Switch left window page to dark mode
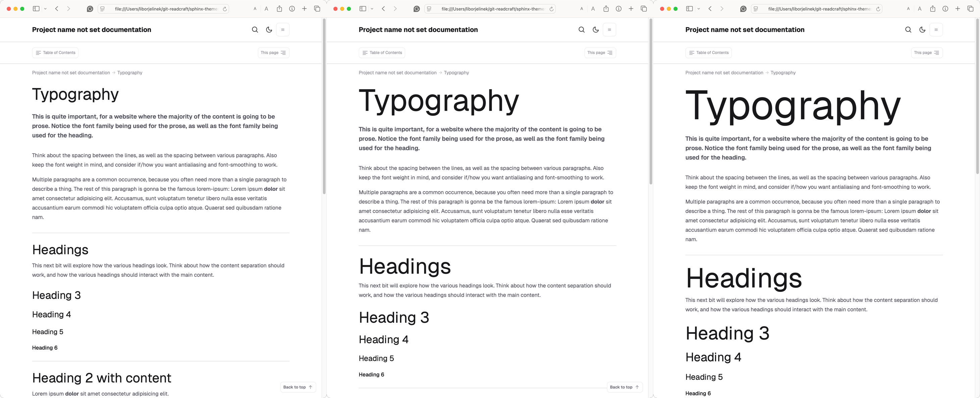 pyautogui.click(x=269, y=30)
